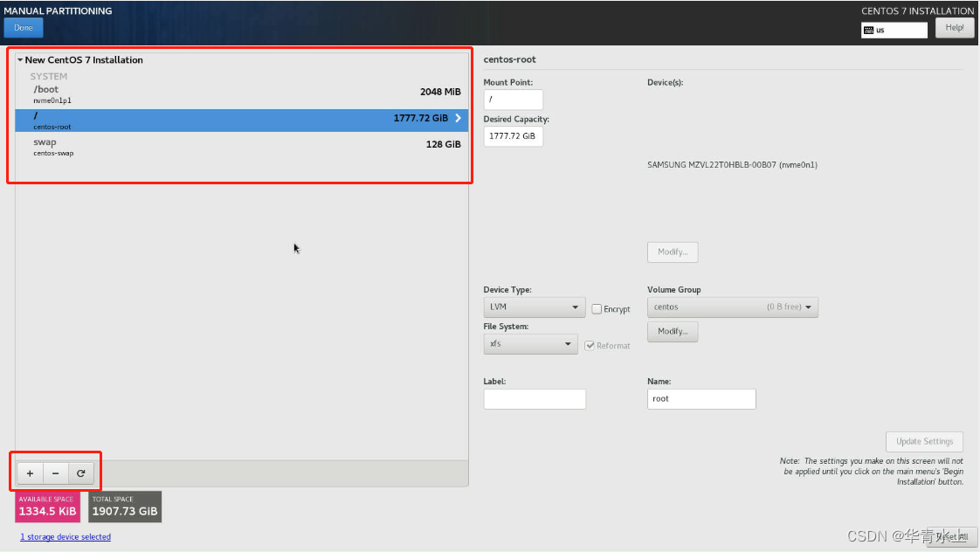Click the arrow on the root partition row
The image size is (980, 552).
[x=458, y=118]
